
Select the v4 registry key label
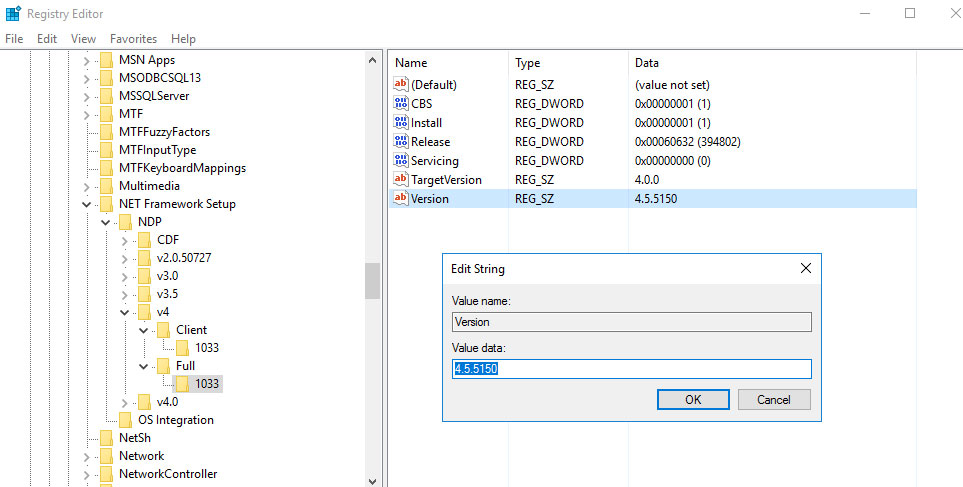tap(163, 312)
